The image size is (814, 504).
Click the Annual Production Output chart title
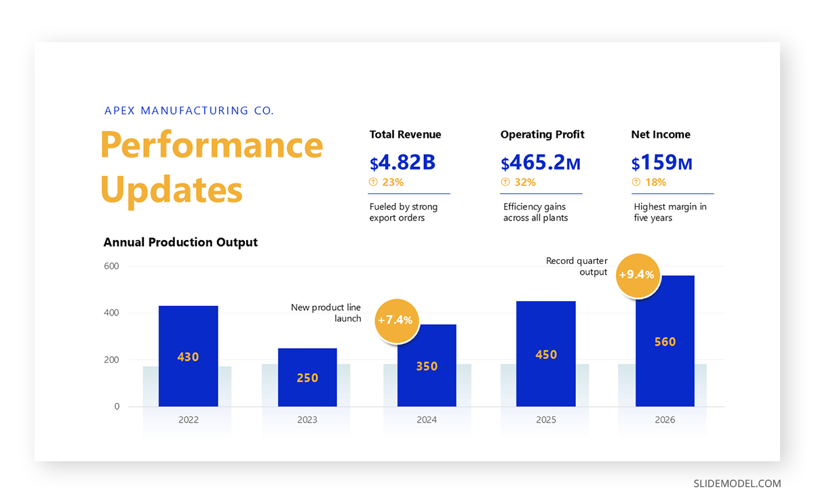point(180,242)
